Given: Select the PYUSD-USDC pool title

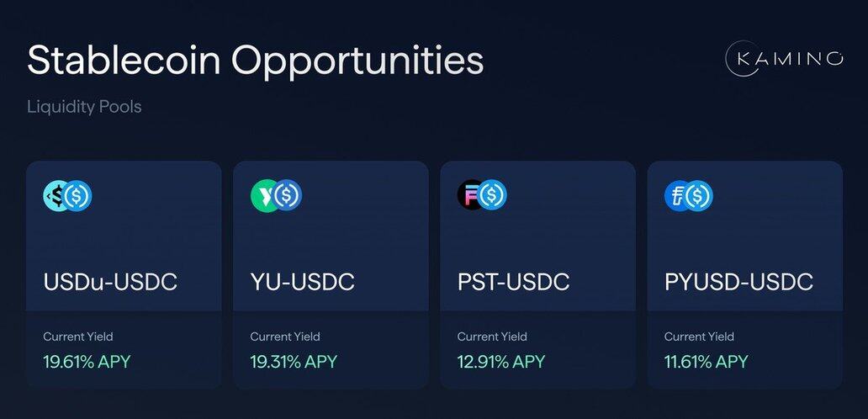Looking at the screenshot, I should pos(738,282).
